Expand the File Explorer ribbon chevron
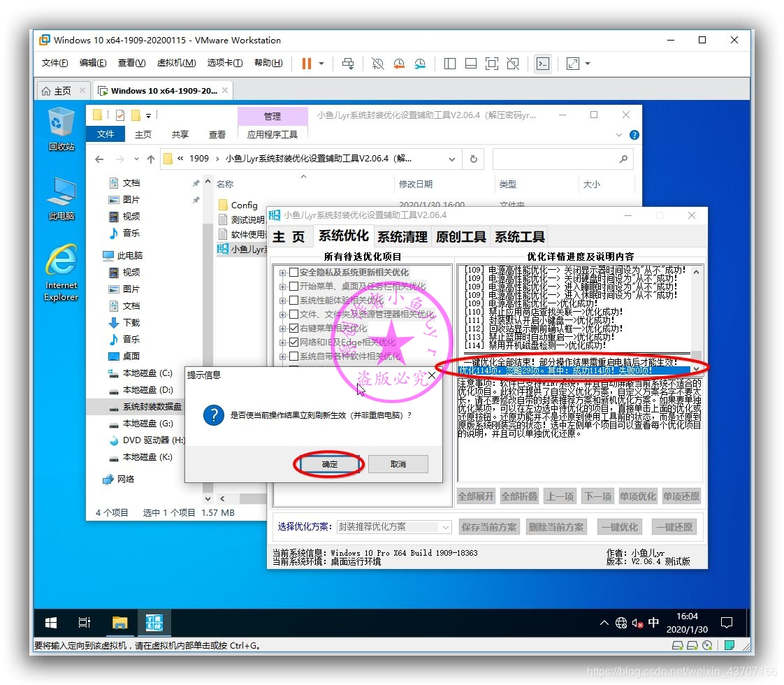This screenshot has height=685, width=784. [x=619, y=135]
